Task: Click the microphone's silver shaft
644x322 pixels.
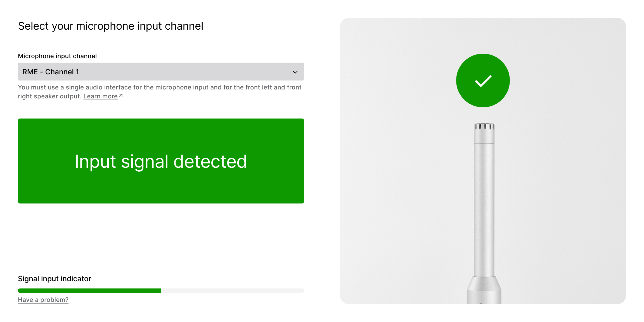Action: click(x=484, y=210)
